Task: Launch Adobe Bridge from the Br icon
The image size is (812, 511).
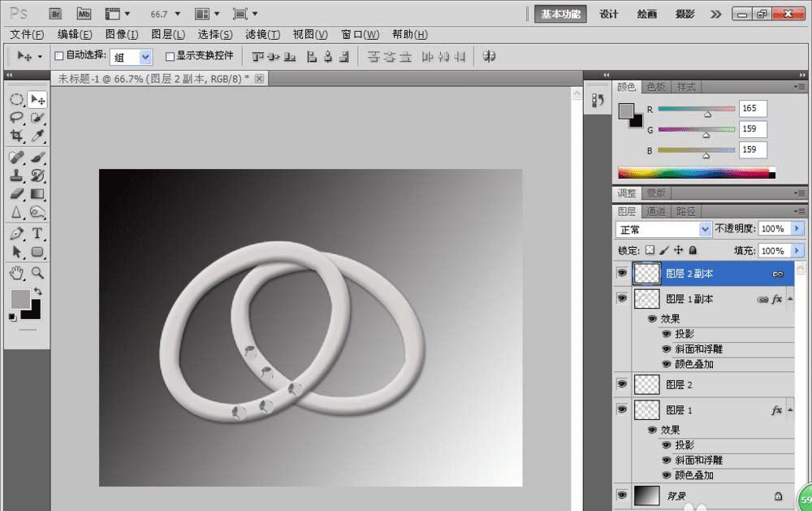Action: pyautogui.click(x=55, y=14)
